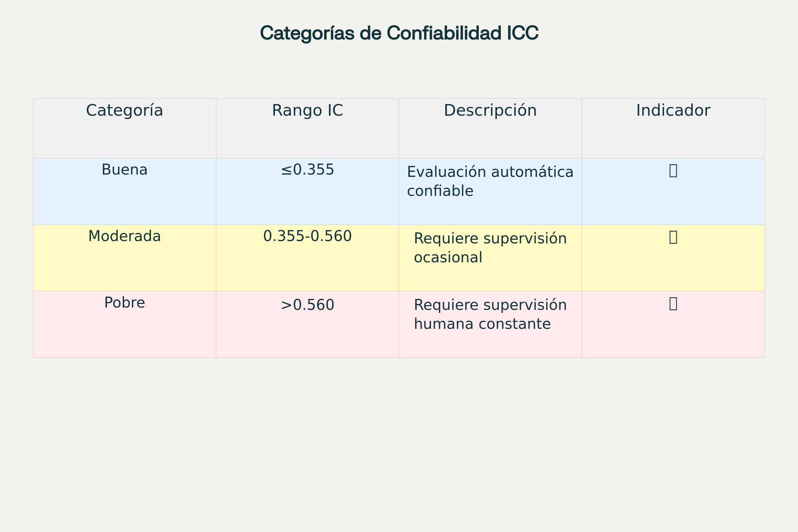Click the title Categorías de Confiabilidad ICC

(399, 33)
